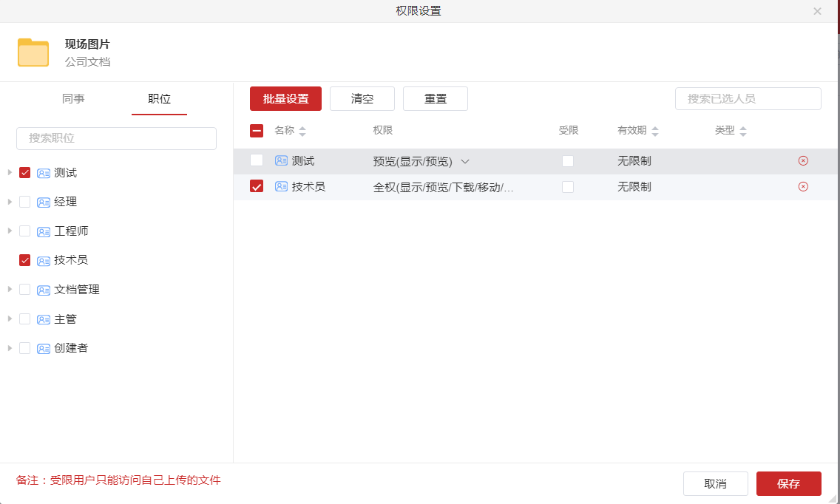
Task: Expand the 经理 tree node
Action: (9, 201)
